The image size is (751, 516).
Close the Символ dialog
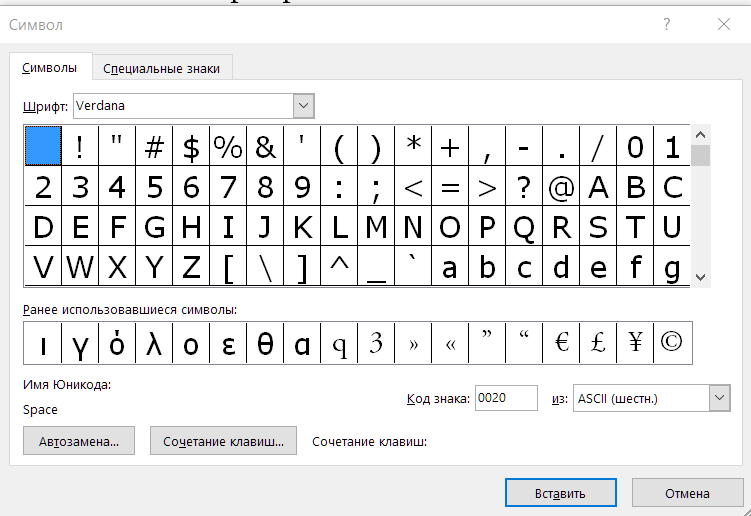click(724, 24)
